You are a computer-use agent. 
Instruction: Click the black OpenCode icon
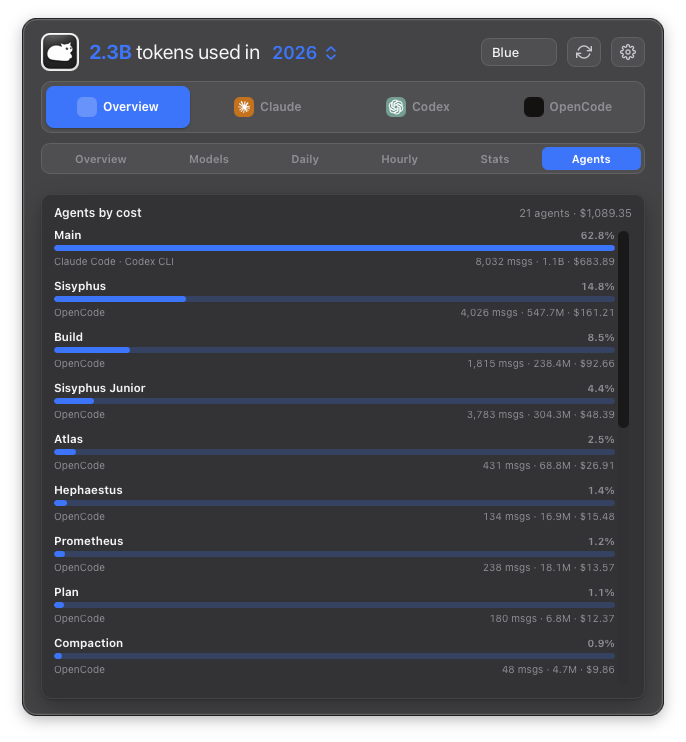tap(534, 107)
